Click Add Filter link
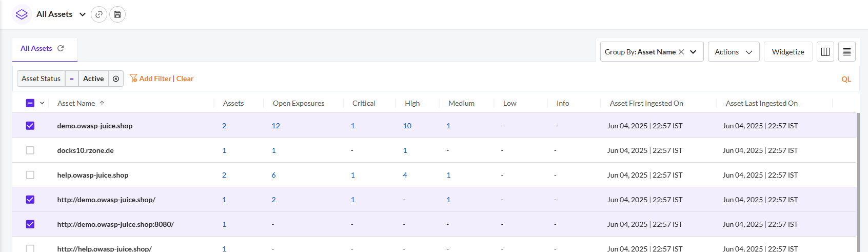 point(155,79)
